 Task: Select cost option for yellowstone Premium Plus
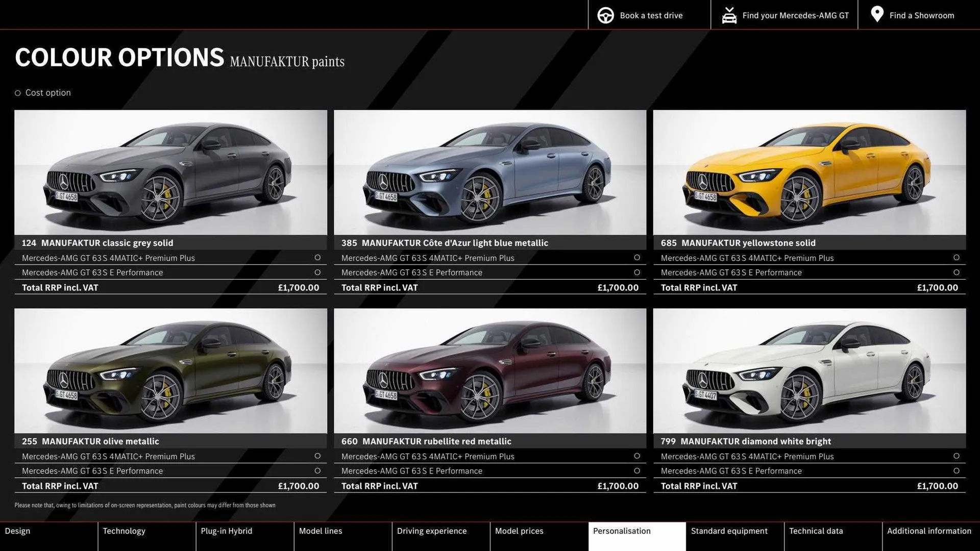click(956, 258)
